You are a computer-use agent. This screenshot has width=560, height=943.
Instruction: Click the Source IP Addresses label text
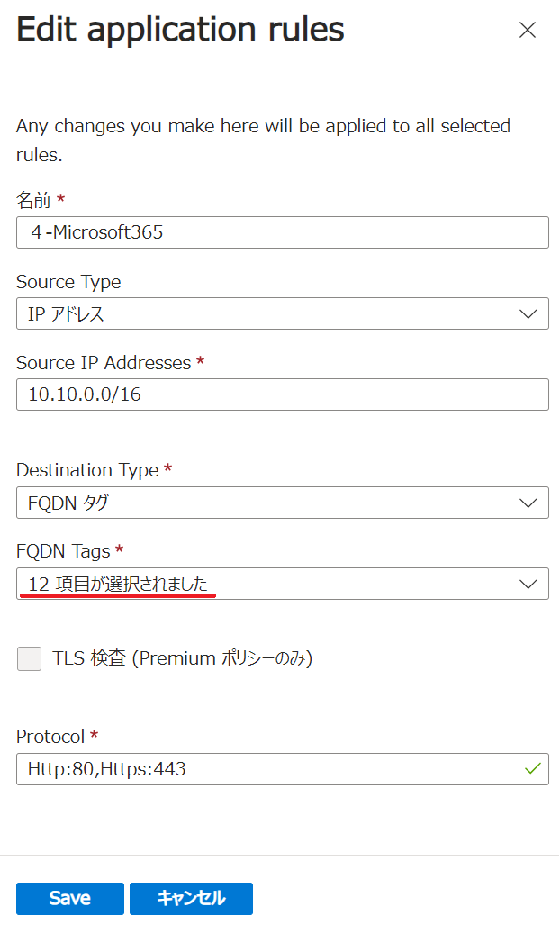[x=104, y=362]
